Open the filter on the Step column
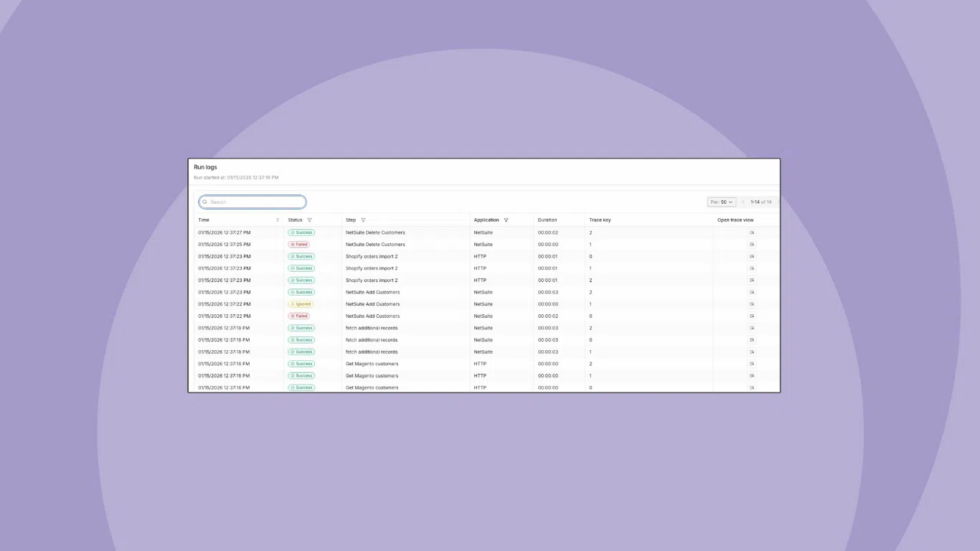The width and height of the screenshot is (980, 551). (363, 220)
